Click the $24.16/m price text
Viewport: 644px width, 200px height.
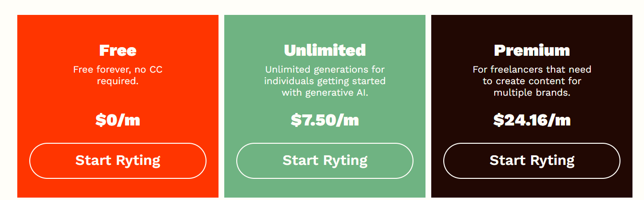(x=532, y=120)
